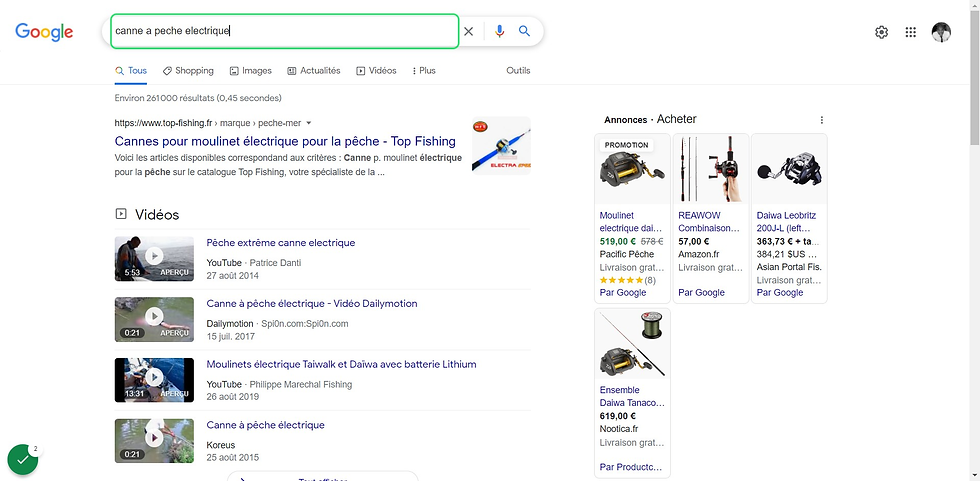Open the Top Fishing result title link
This screenshot has height=481, width=980.
285,141
